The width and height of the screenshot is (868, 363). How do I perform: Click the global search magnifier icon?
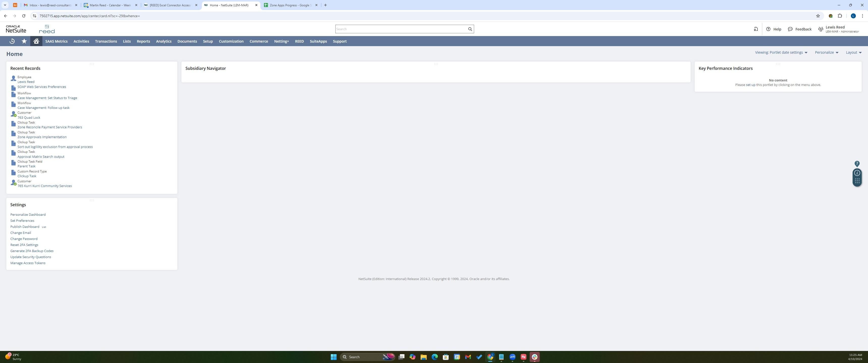470,29
